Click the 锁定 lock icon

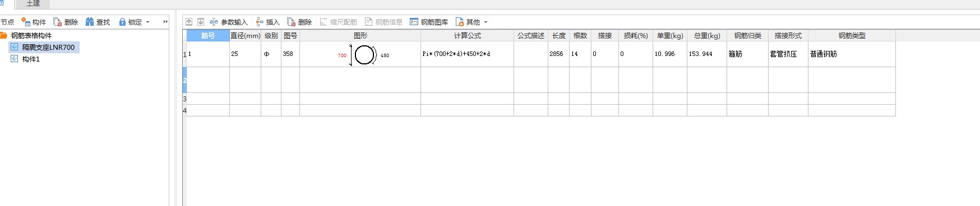123,22
